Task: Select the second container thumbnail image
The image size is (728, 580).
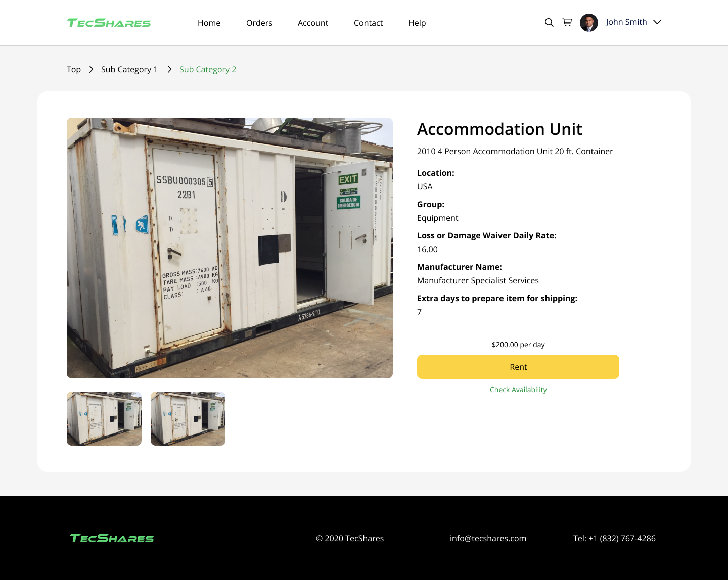Action: point(188,418)
